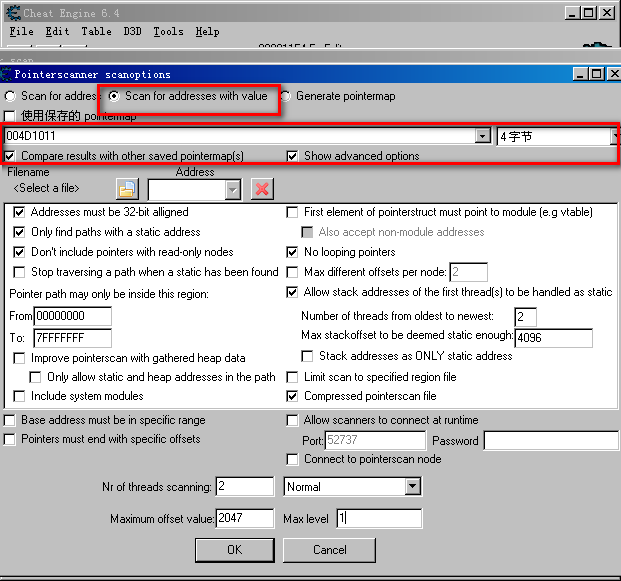This screenshot has width=621, height=581.
Task: Expand the 004D1011 address dropdown
Action: [483, 136]
